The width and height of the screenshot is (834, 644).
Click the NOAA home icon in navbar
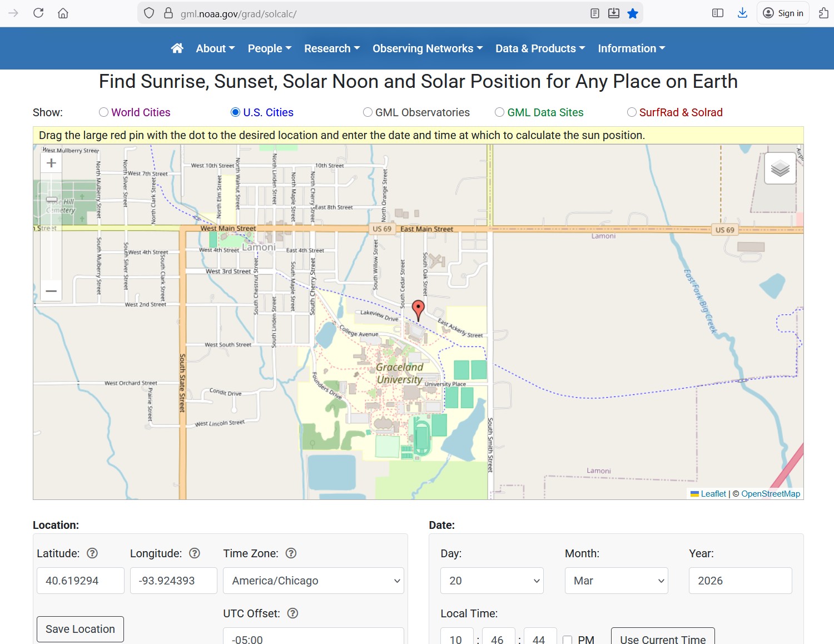177,48
